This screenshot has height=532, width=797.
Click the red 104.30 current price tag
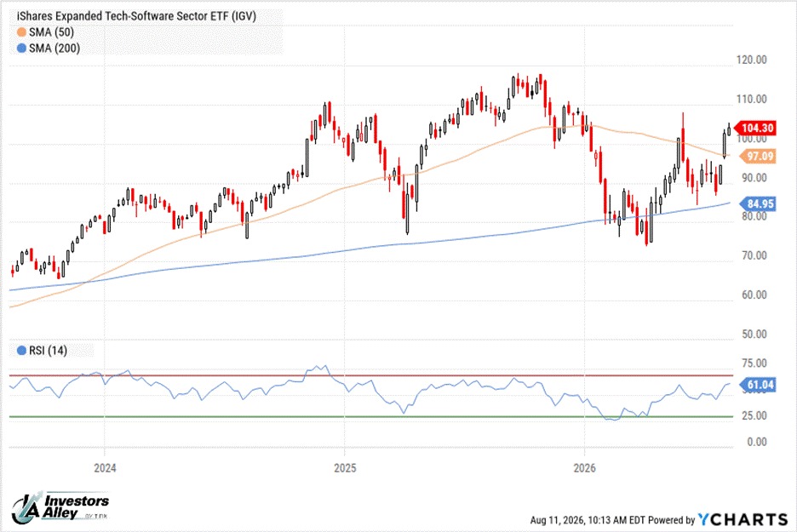pos(757,128)
